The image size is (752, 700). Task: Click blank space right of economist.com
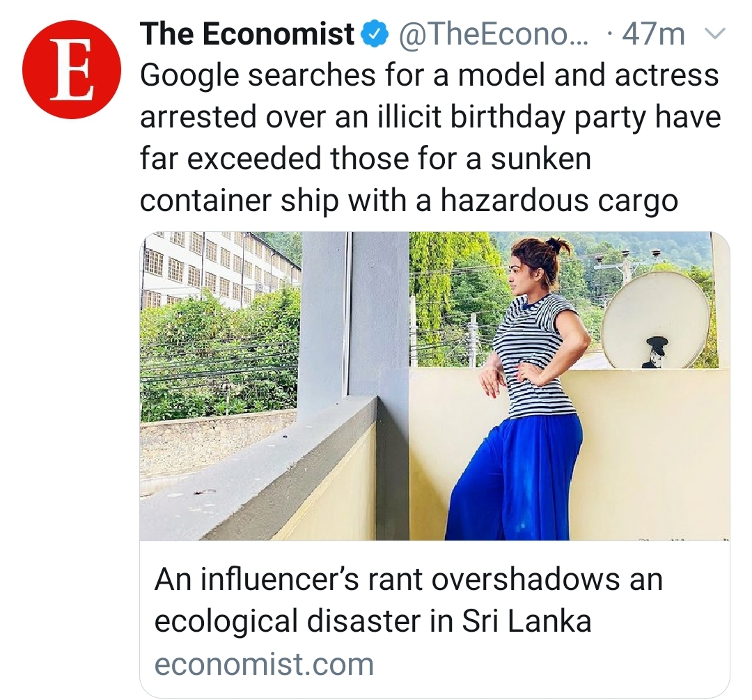pyautogui.click(x=551, y=664)
